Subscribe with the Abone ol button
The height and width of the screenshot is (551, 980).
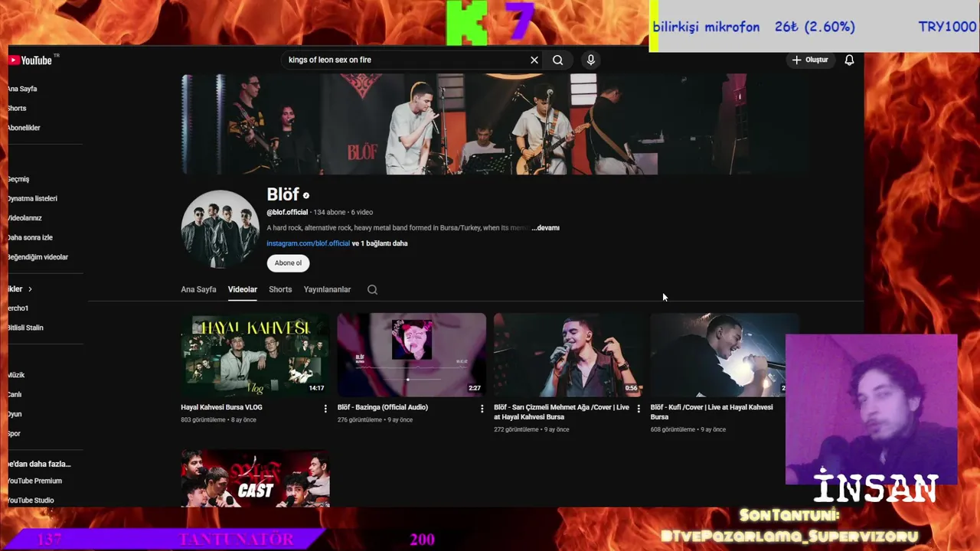click(288, 262)
